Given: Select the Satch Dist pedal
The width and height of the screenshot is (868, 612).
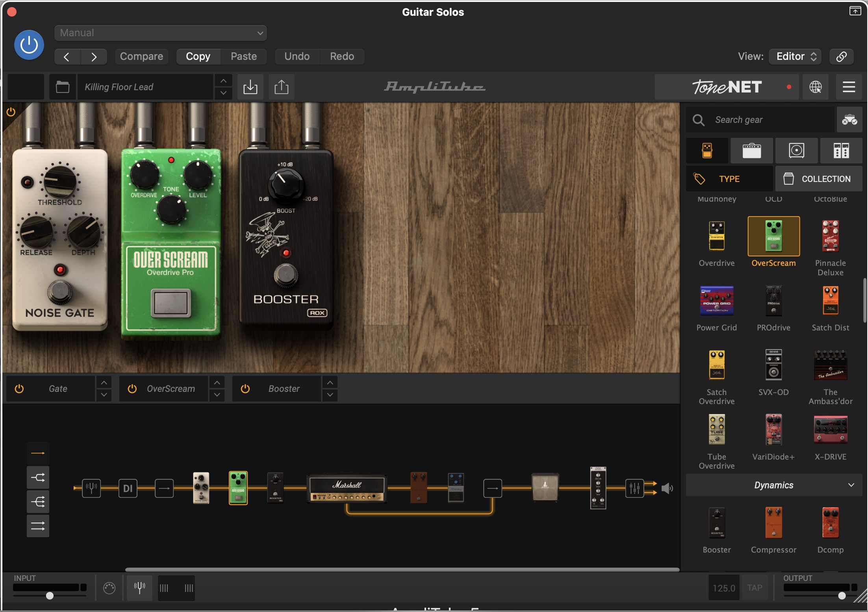Looking at the screenshot, I should [830, 300].
